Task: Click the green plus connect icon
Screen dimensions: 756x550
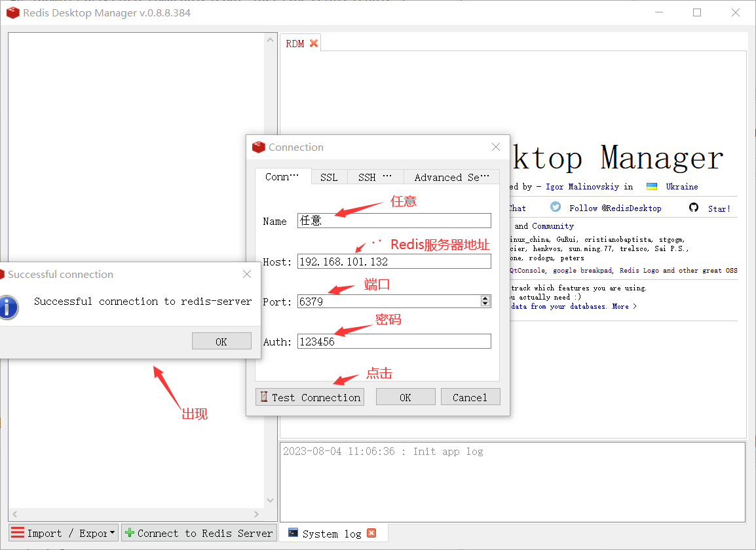Action: coord(130,533)
